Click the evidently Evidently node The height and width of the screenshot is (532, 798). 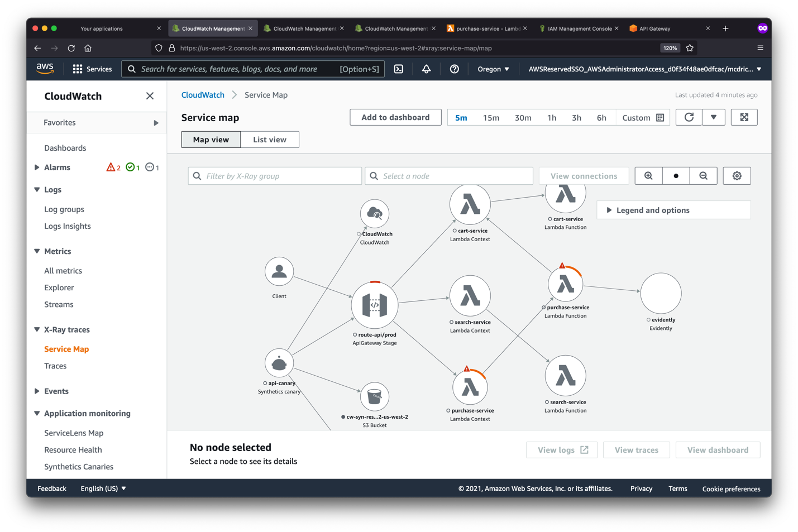coord(661,293)
